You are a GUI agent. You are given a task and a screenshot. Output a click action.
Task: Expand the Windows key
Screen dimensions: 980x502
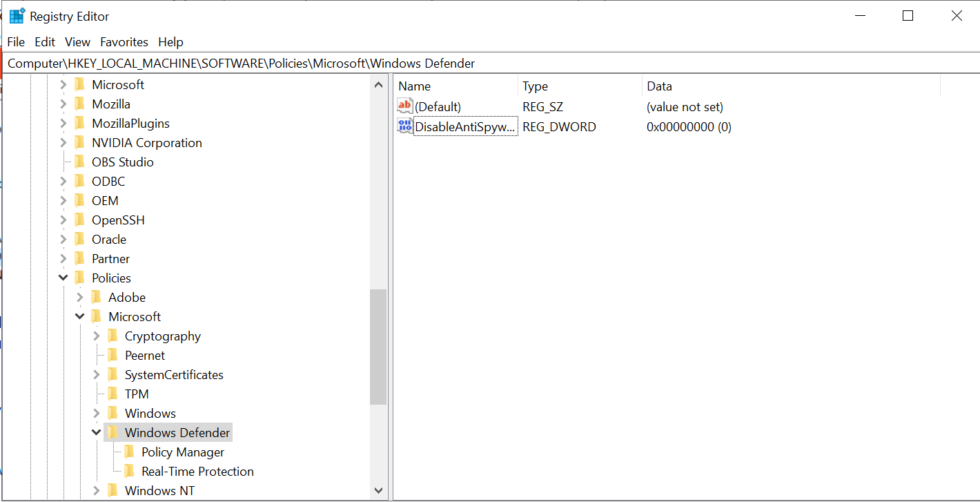tap(97, 414)
